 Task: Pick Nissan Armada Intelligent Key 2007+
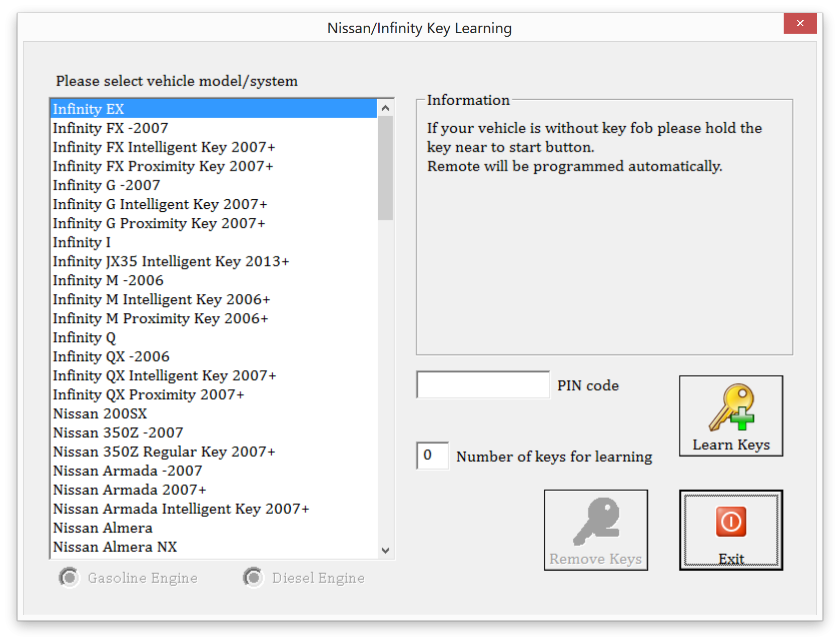214,509
